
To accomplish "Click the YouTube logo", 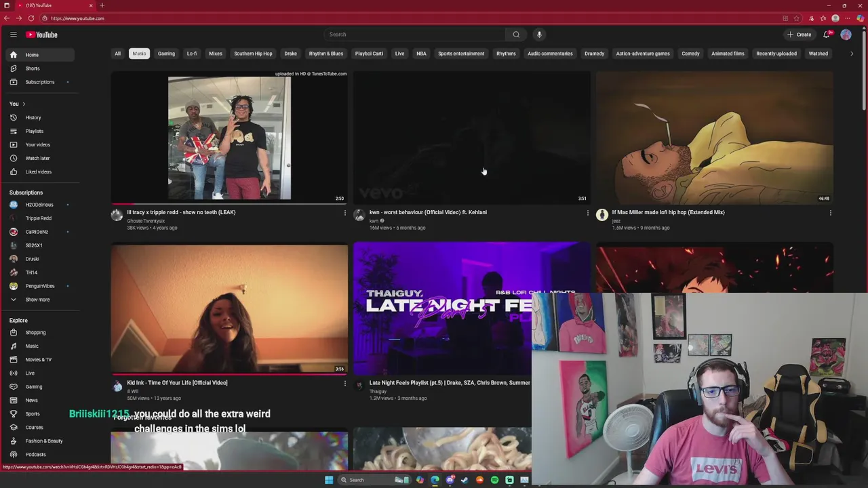I will click(x=42, y=35).
